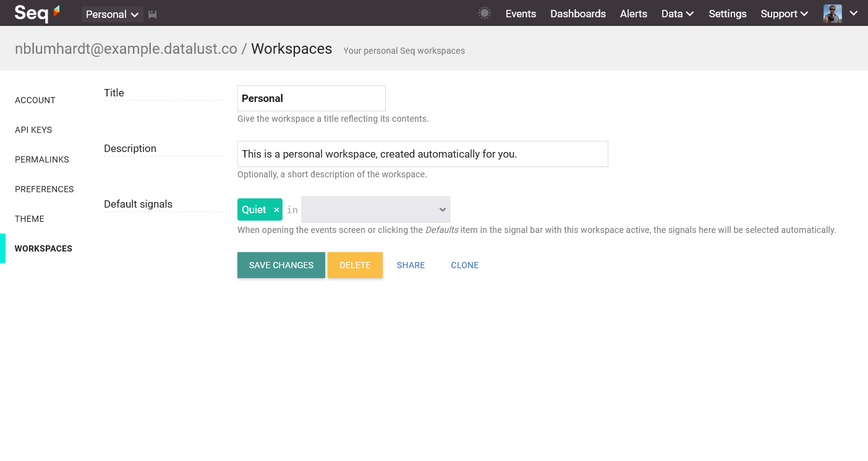Image resolution: width=868 pixels, height=461 pixels.
Task: Open the Alerts page
Action: click(x=634, y=14)
